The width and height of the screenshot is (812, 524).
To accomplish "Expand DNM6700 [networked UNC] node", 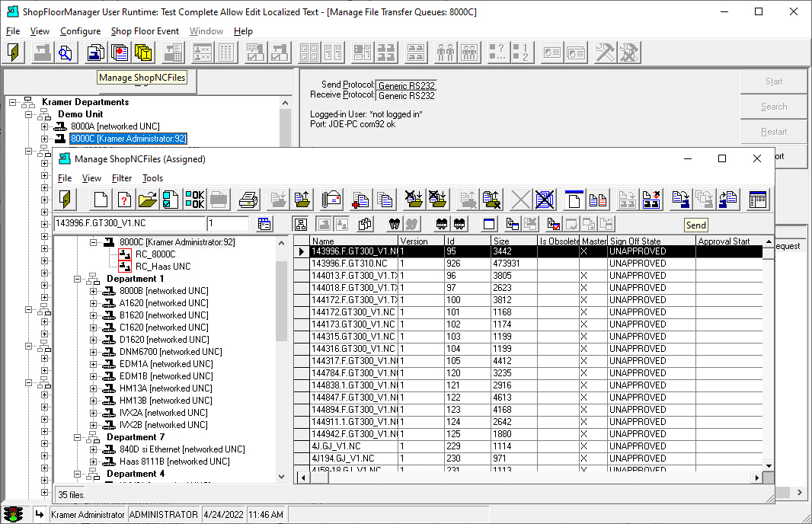I will click(93, 352).
